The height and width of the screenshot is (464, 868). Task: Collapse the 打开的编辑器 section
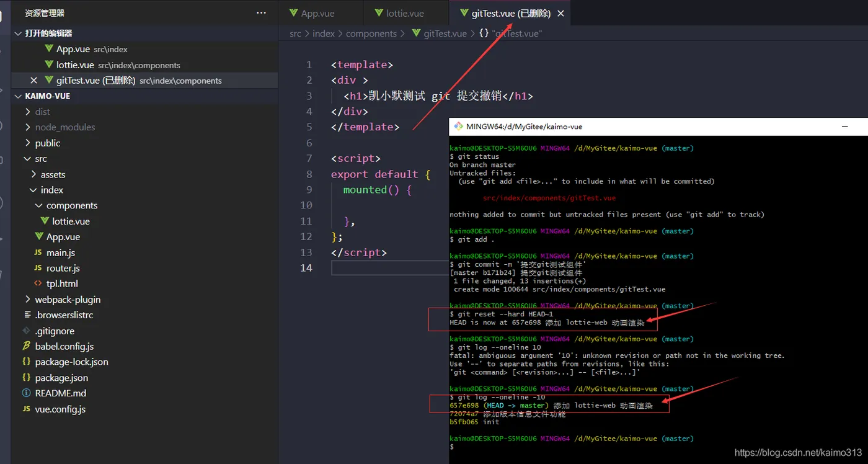tap(17, 33)
